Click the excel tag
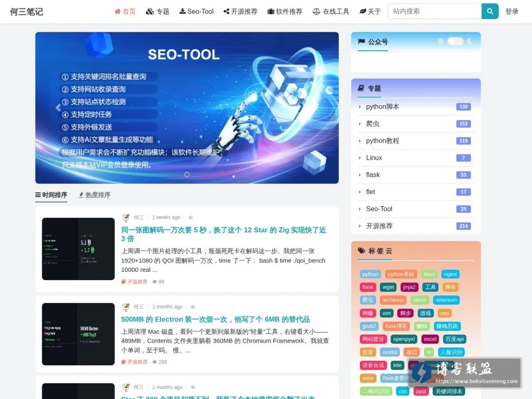The height and width of the screenshot is (399, 532). (430, 339)
